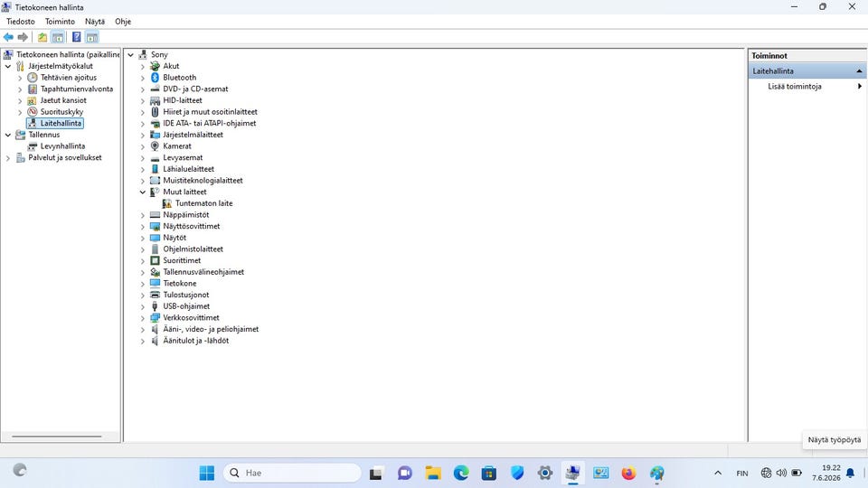
Task: Click the Näppäimistöt keyboard icon
Action: pos(155,215)
